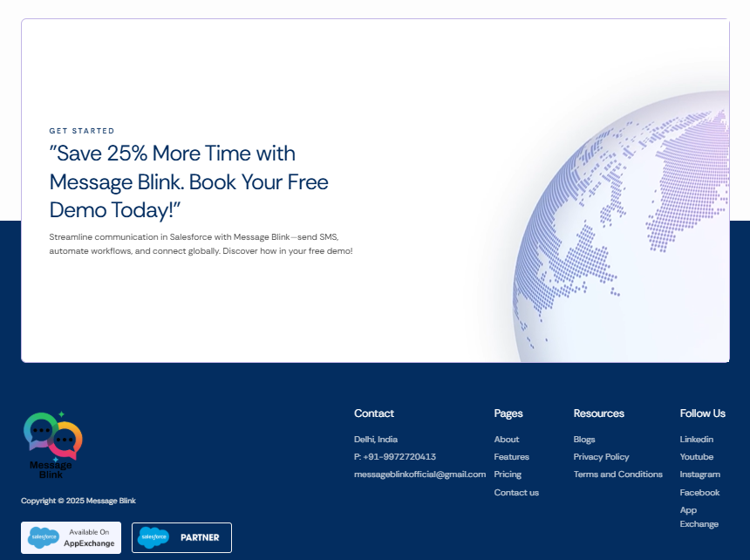Screen dimensions: 750x560
Task: Click the App Exchange link under Follow Us
Action: click(x=699, y=517)
